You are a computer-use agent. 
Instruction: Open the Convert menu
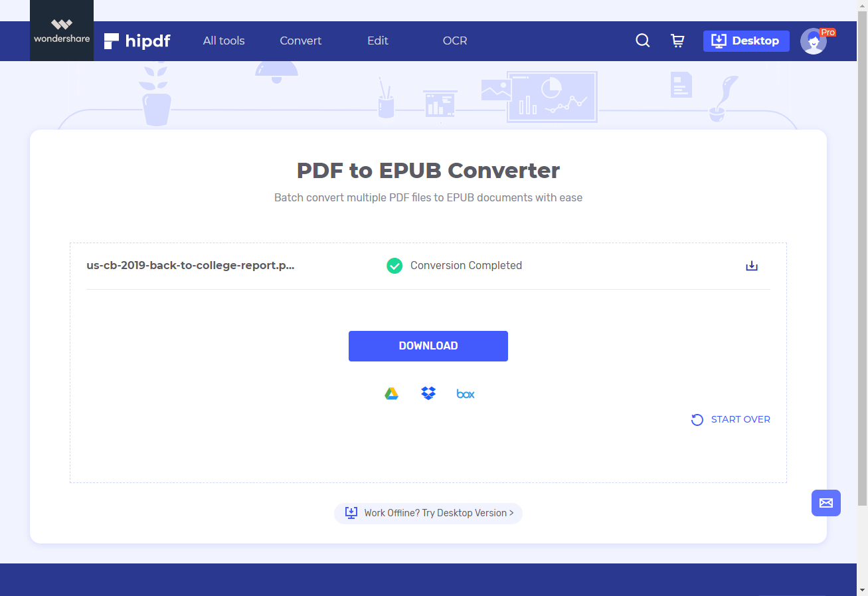click(300, 41)
